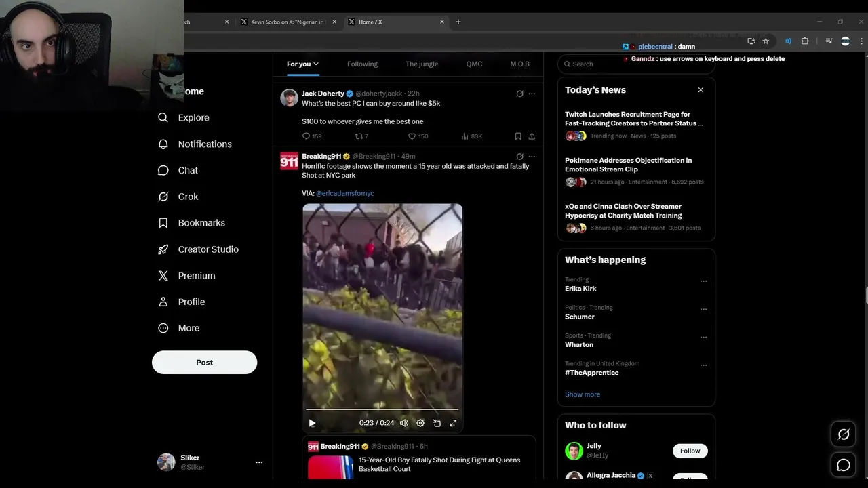The width and height of the screenshot is (868, 488).
Task: Mute the video volume
Action: click(404, 423)
